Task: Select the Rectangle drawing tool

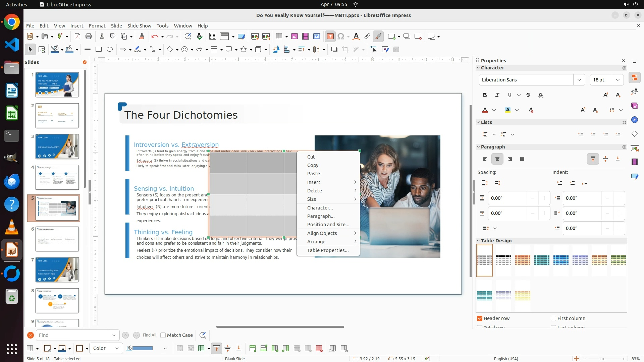Action: pyautogui.click(x=99, y=50)
